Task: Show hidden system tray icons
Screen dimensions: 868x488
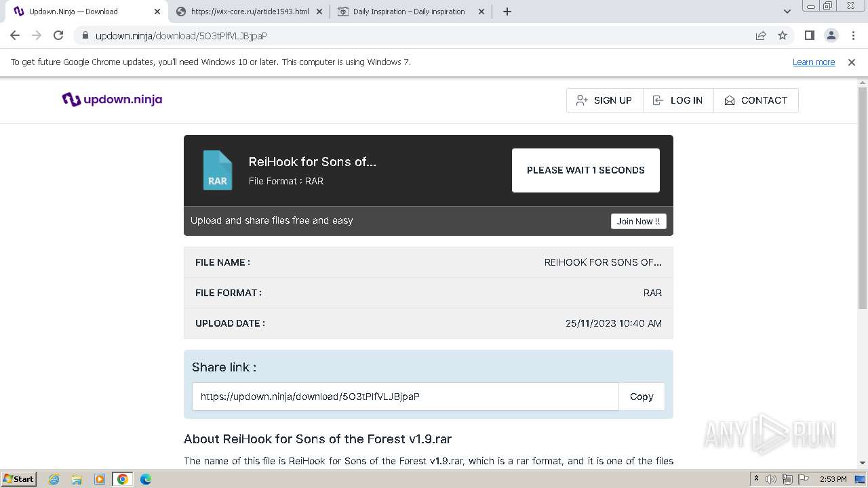Action: [x=756, y=479]
